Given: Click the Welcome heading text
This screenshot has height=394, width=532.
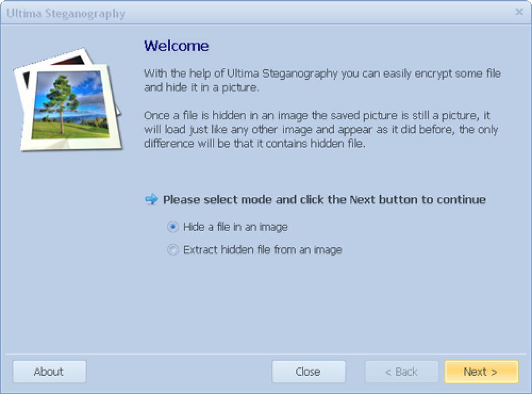Looking at the screenshot, I should [x=177, y=46].
